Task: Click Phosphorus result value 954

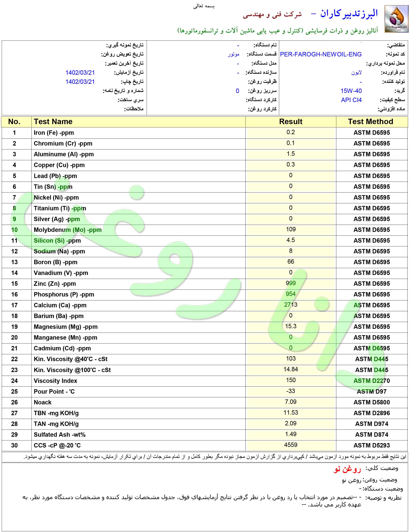Action: (x=291, y=294)
